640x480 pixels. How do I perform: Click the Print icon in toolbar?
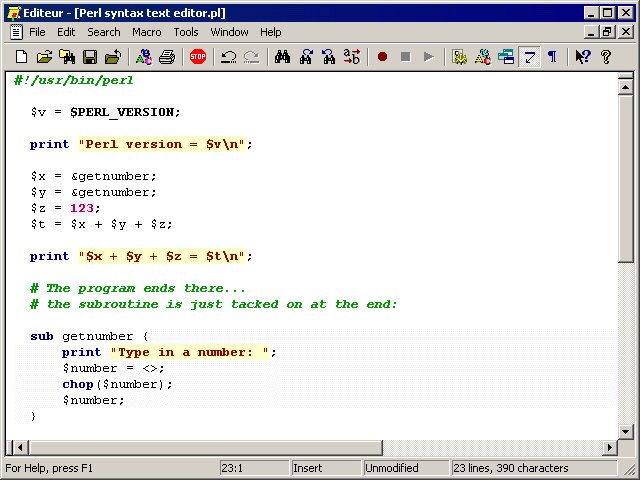(167, 57)
